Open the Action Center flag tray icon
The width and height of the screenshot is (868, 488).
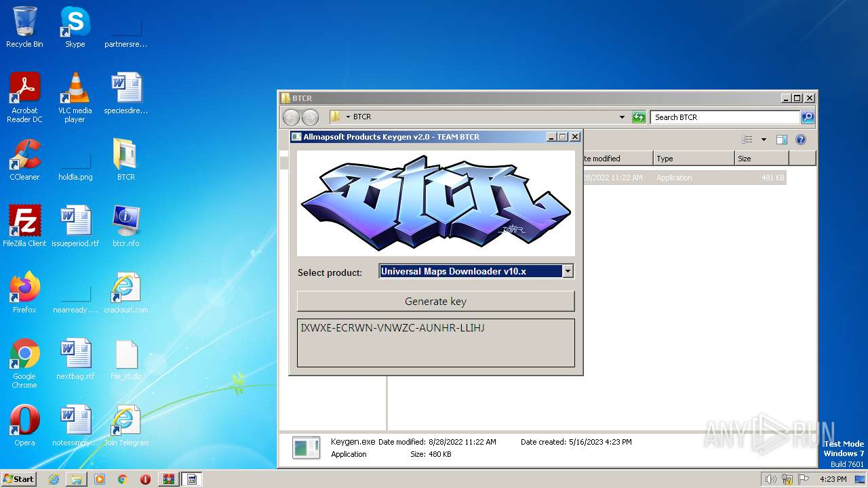point(805,479)
